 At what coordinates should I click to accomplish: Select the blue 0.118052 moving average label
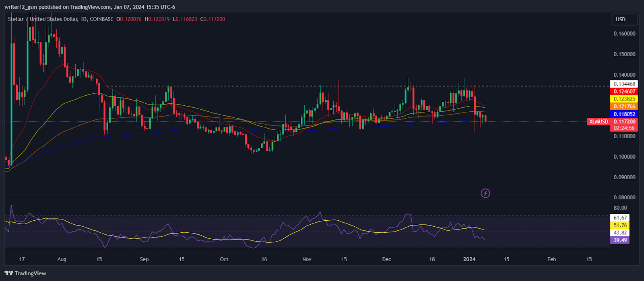pyautogui.click(x=624, y=114)
